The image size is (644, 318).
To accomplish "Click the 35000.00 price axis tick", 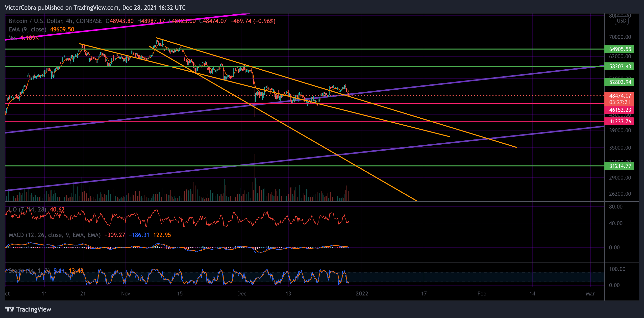I will coord(620,148).
